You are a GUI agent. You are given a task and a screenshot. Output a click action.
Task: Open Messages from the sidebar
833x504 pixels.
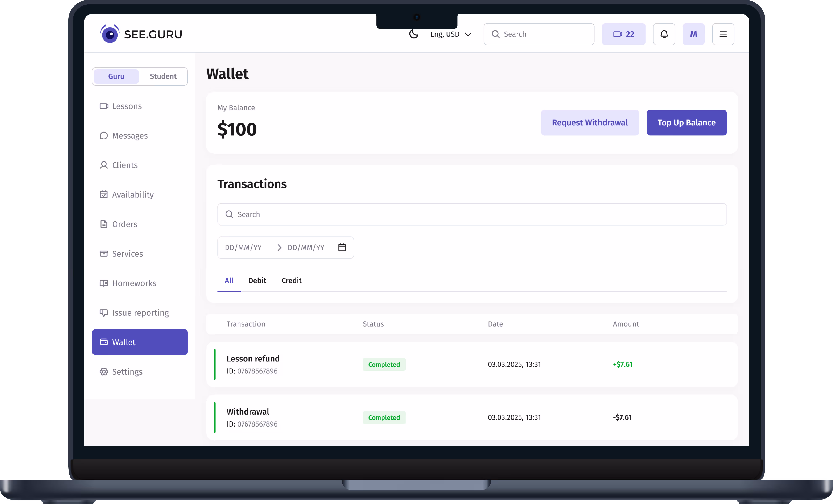pyautogui.click(x=129, y=136)
